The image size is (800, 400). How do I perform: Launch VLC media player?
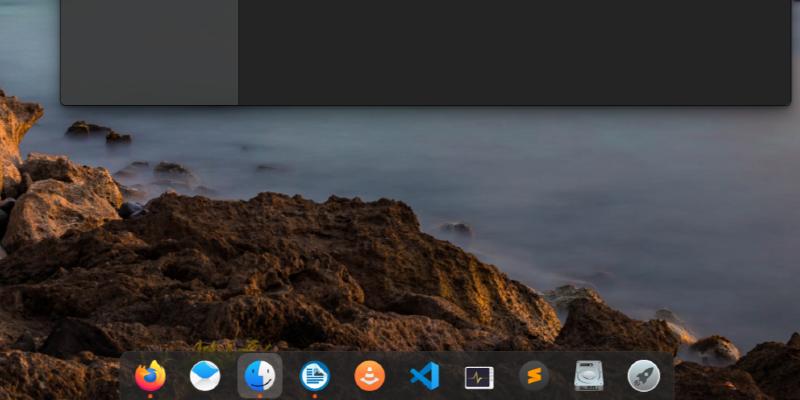click(x=369, y=376)
